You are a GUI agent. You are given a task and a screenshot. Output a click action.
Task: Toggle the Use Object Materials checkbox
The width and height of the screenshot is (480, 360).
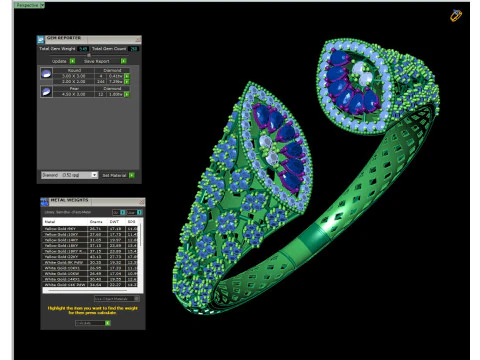136,299
